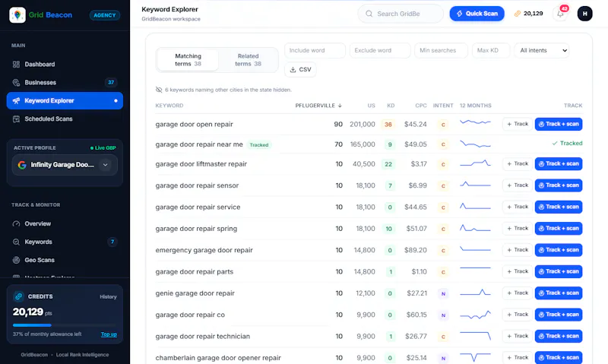Click the 12-month trend chart for repair co

pos(476,315)
